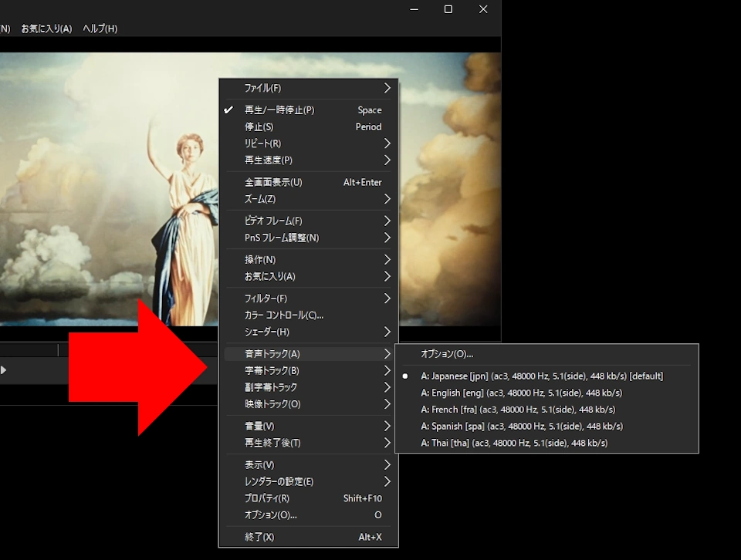Choose 全画面表示(U) from the context menu
This screenshot has height=560, width=741.
309,182
